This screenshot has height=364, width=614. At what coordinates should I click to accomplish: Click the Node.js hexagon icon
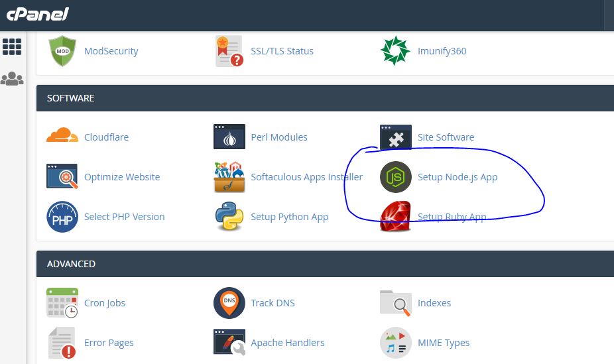395,177
